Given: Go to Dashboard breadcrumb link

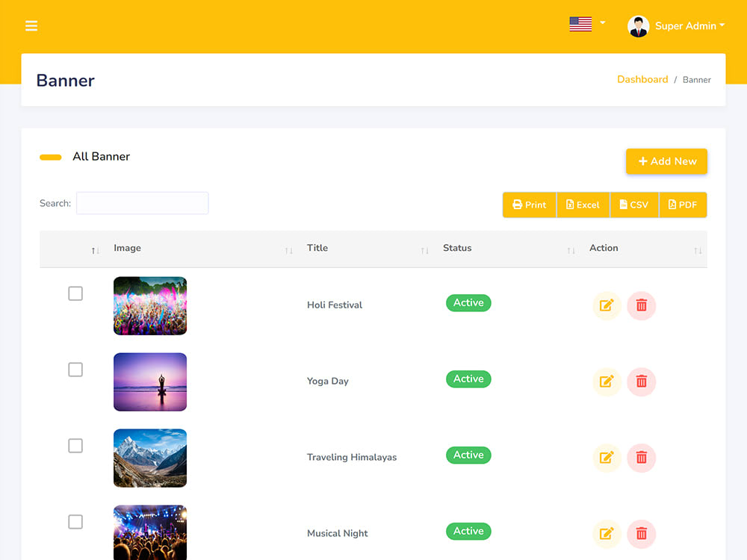Looking at the screenshot, I should [642, 80].
